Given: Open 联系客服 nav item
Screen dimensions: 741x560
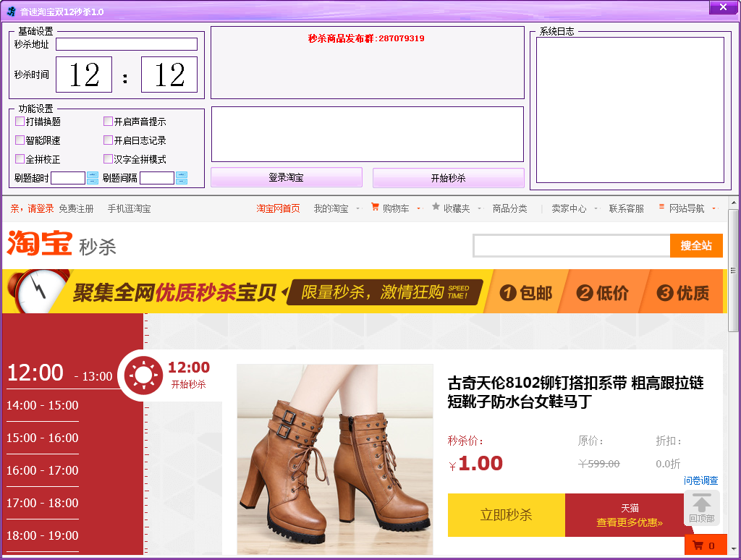Looking at the screenshot, I should [x=626, y=208].
